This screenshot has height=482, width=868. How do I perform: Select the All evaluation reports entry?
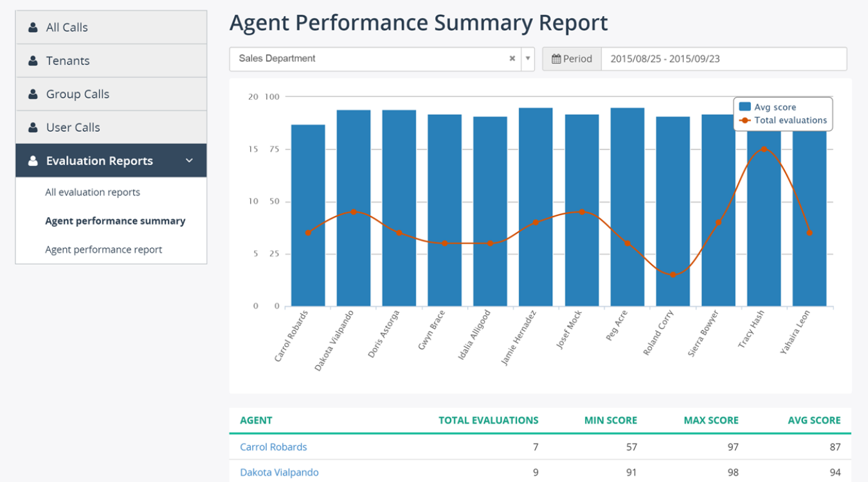point(92,192)
